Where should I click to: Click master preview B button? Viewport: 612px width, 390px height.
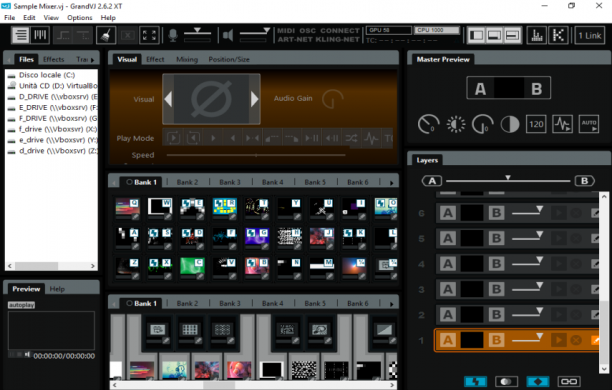point(537,88)
